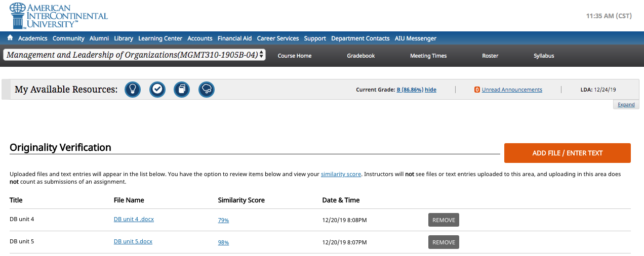View the 79% similarity score report
644x256 pixels.
pos(223,220)
